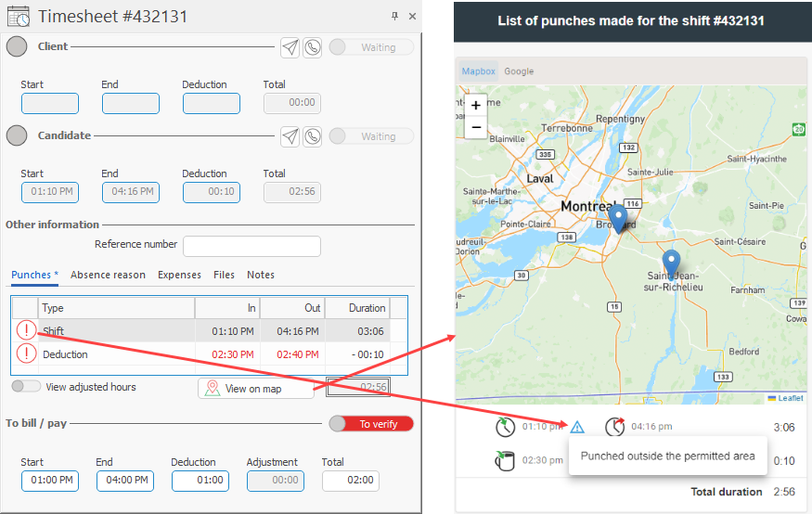Switch the To verify toggle

pos(370,424)
